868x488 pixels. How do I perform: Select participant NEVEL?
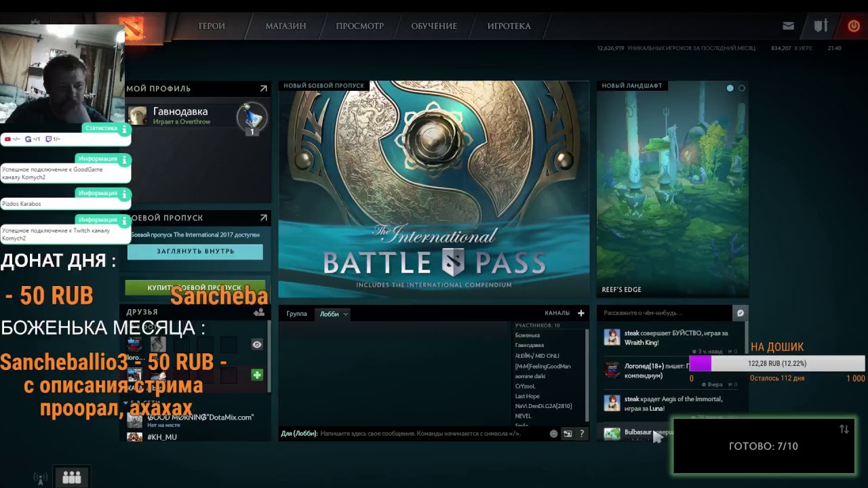523,416
